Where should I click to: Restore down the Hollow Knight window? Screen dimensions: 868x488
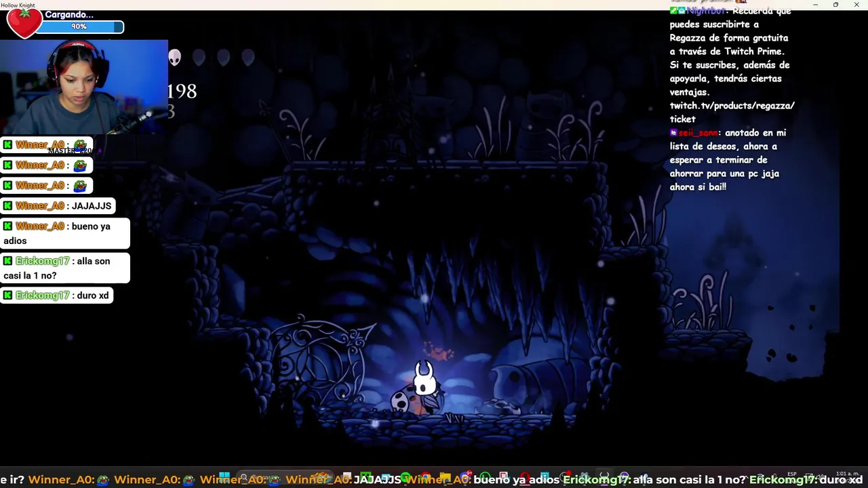835,5
